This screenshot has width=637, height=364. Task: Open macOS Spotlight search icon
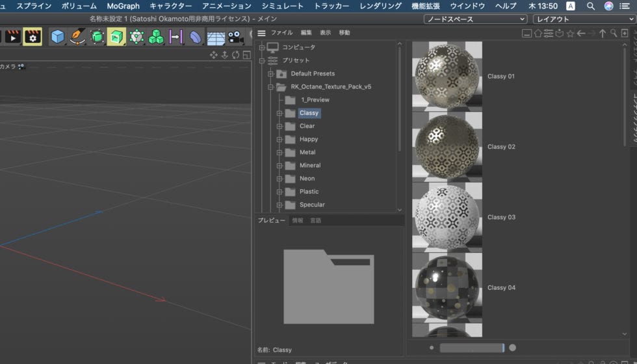tap(591, 6)
